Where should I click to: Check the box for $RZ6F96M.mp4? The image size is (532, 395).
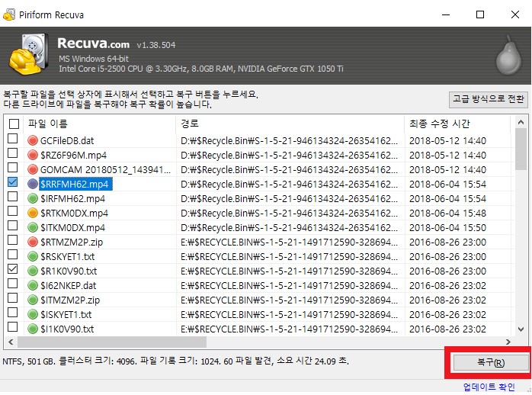(12, 153)
